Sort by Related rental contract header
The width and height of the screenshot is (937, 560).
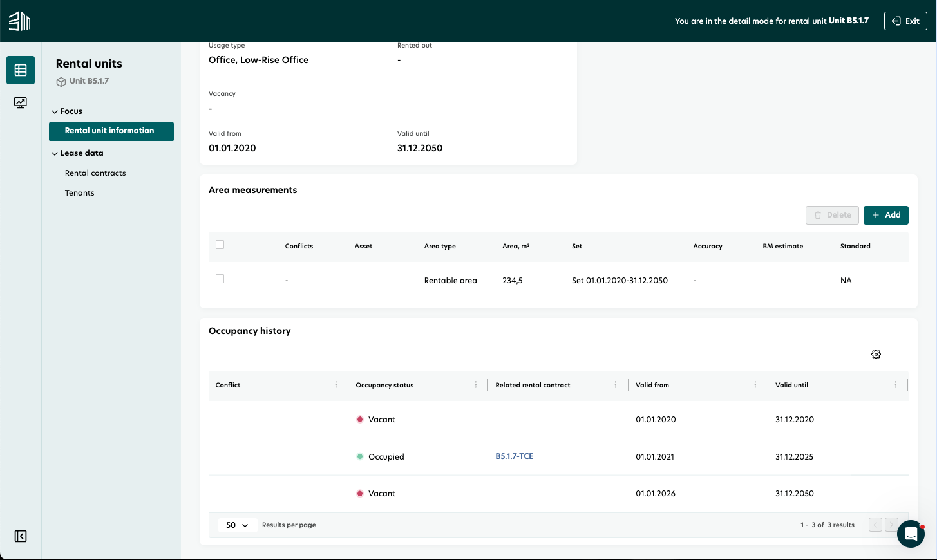[x=533, y=385]
